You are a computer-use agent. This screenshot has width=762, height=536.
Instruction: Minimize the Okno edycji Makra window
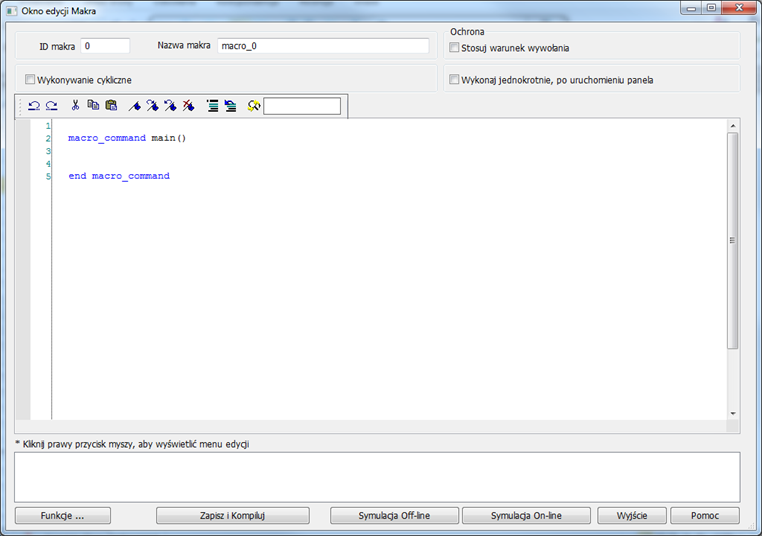[x=691, y=7]
